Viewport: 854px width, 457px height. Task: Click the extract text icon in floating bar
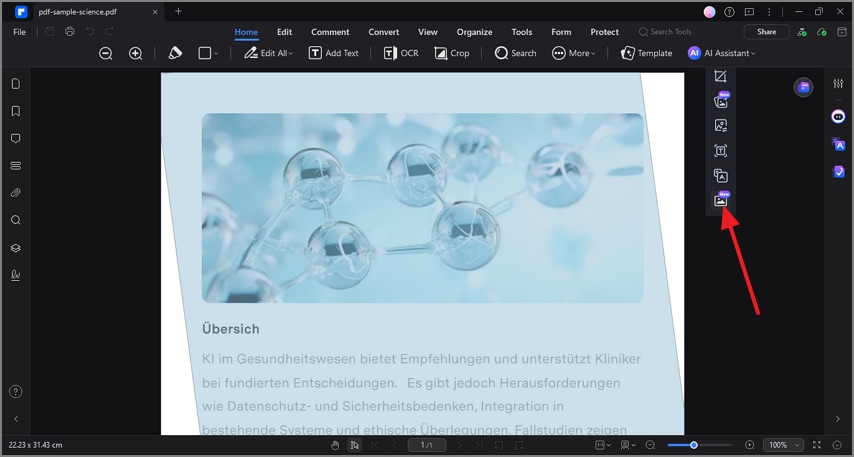point(721,151)
